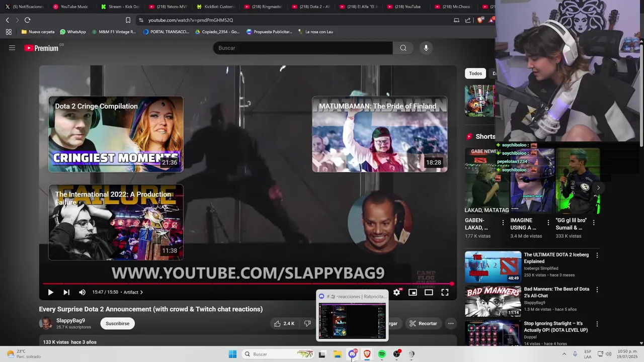Open more actions three-dot button under video
This screenshot has height=362, width=644.
pyautogui.click(x=451, y=323)
